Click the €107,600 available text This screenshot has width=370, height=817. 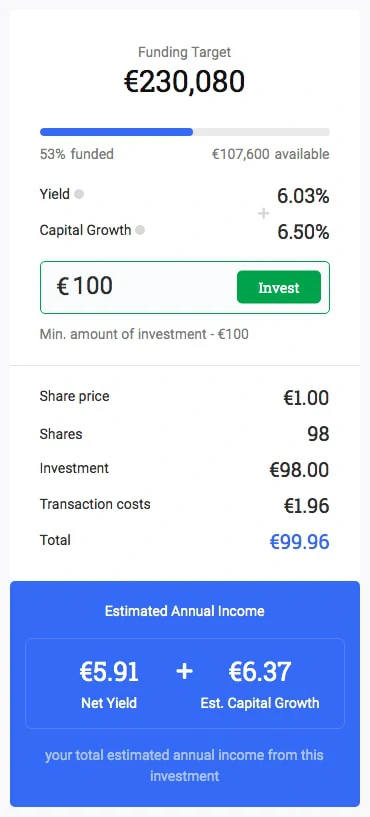pyautogui.click(x=270, y=154)
